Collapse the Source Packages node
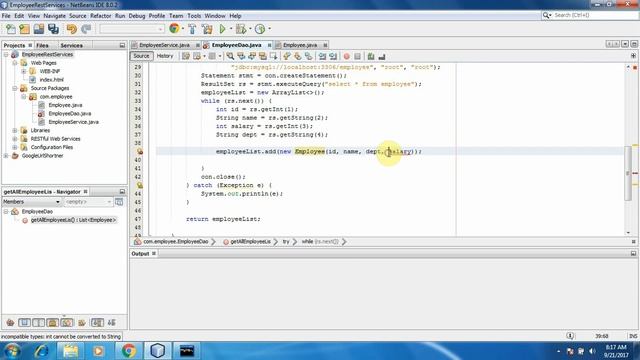Image resolution: width=640 pixels, height=360 pixels. [x=15, y=88]
